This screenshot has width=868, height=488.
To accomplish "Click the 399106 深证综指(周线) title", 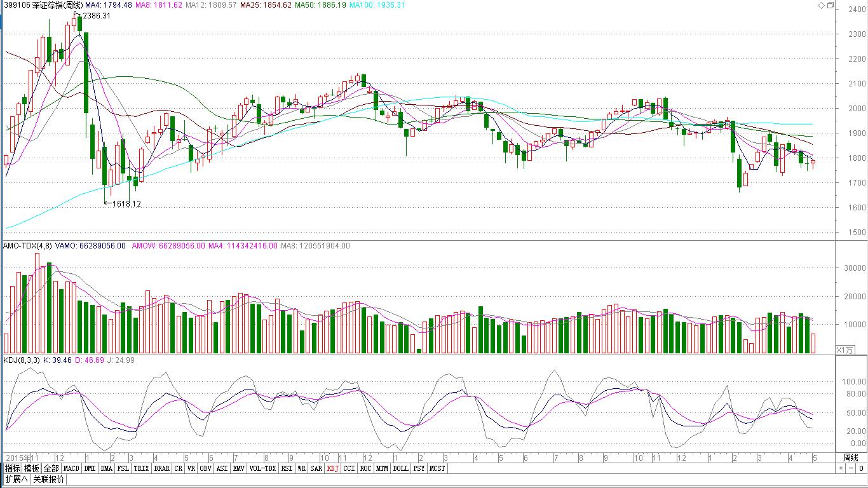I will click(x=43, y=5).
